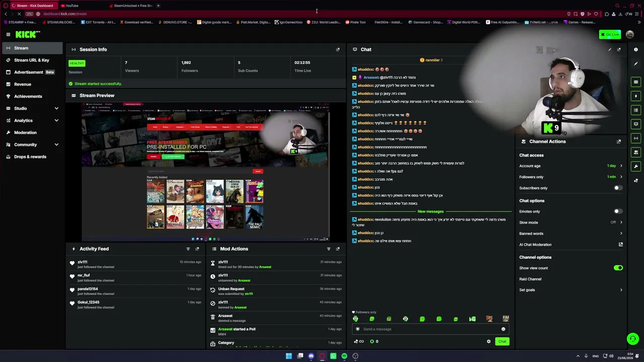The height and width of the screenshot is (362, 644).
Task: Open the green support headset button
Action: (633, 339)
